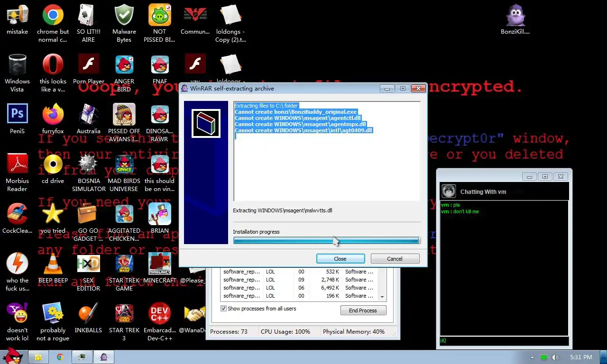Click the process list scrollbar down arrow
The width and height of the screenshot is (607, 364).
(383, 297)
